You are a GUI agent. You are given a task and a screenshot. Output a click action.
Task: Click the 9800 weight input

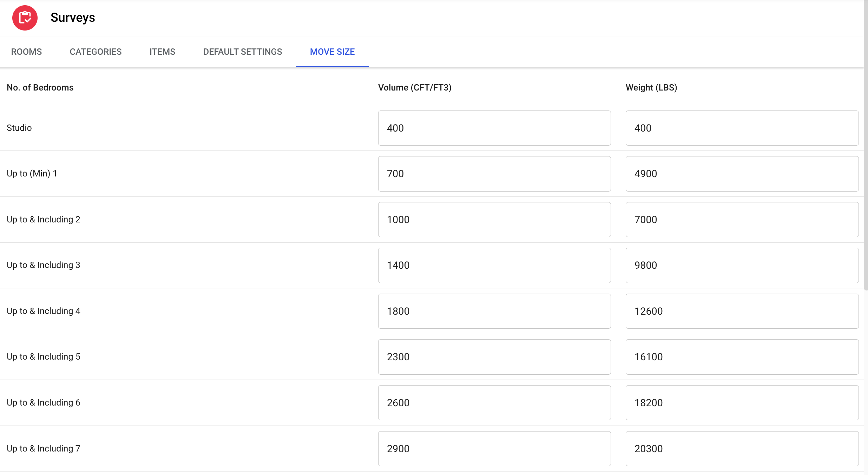click(x=742, y=265)
